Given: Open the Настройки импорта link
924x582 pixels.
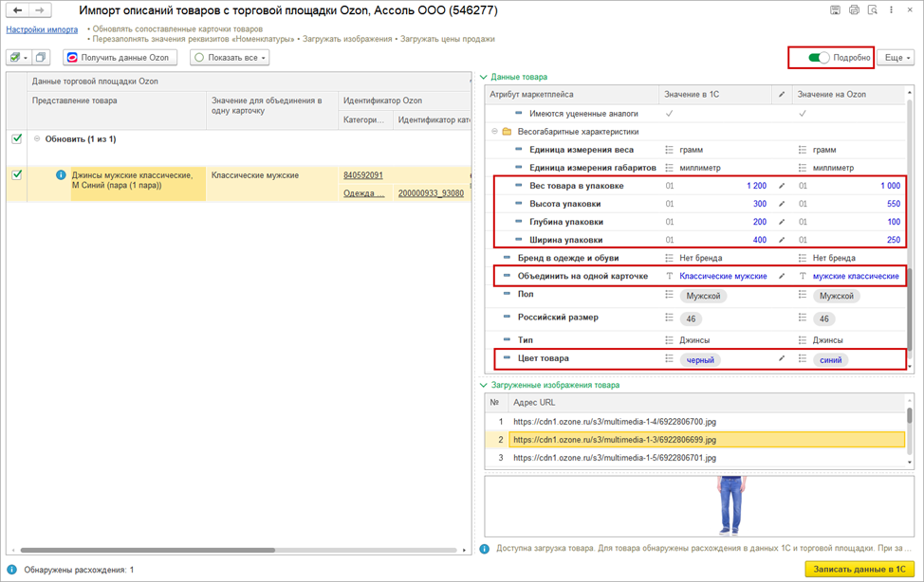Looking at the screenshot, I should point(42,29).
